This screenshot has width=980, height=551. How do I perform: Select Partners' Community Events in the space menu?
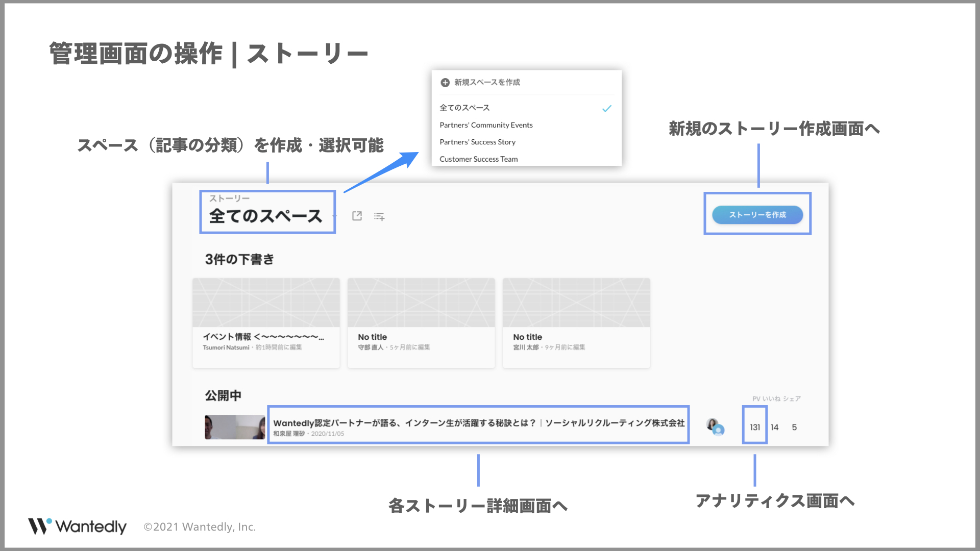(x=485, y=125)
